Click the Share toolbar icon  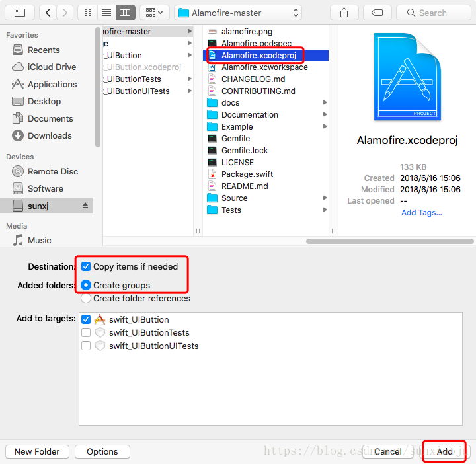tap(344, 13)
